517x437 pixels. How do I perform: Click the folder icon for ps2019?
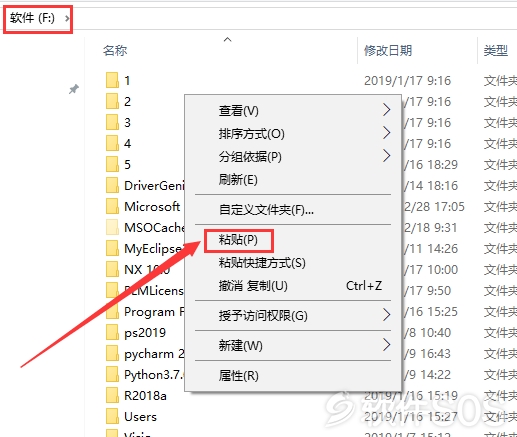coord(112,332)
